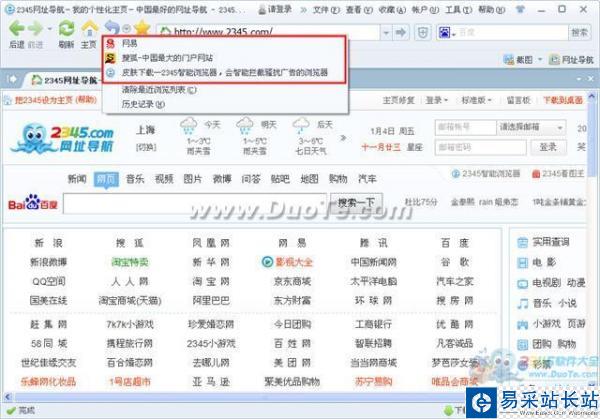Expand the address bar URL dropdown
Viewport: 600px width, 419px height.
pos(386,33)
